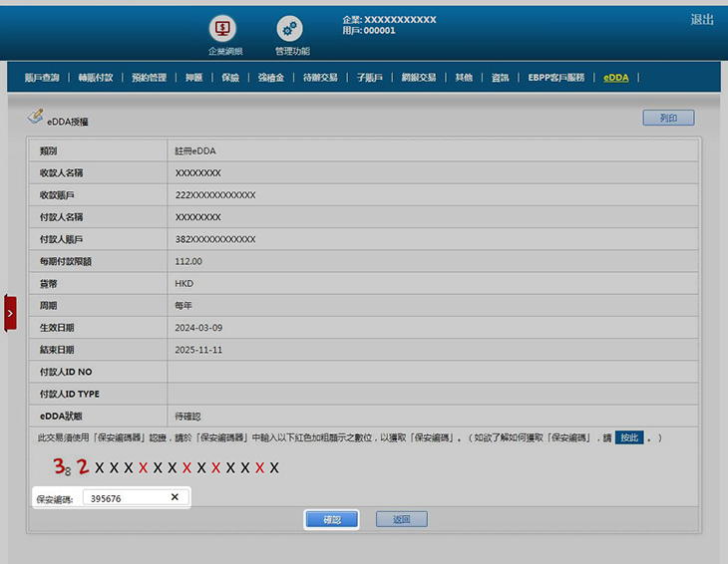The image size is (728, 564).
Task: Open the 管理功能 gears icon
Action: coord(289,28)
